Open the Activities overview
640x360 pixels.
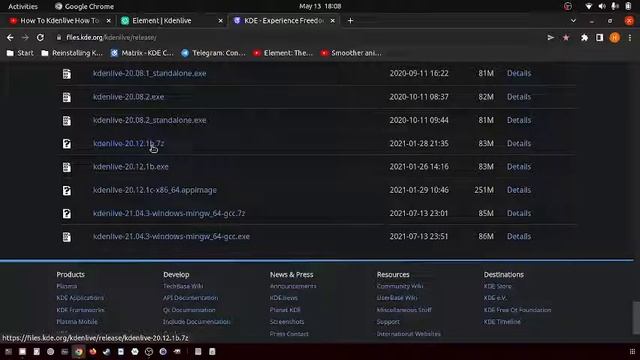(23, 6)
